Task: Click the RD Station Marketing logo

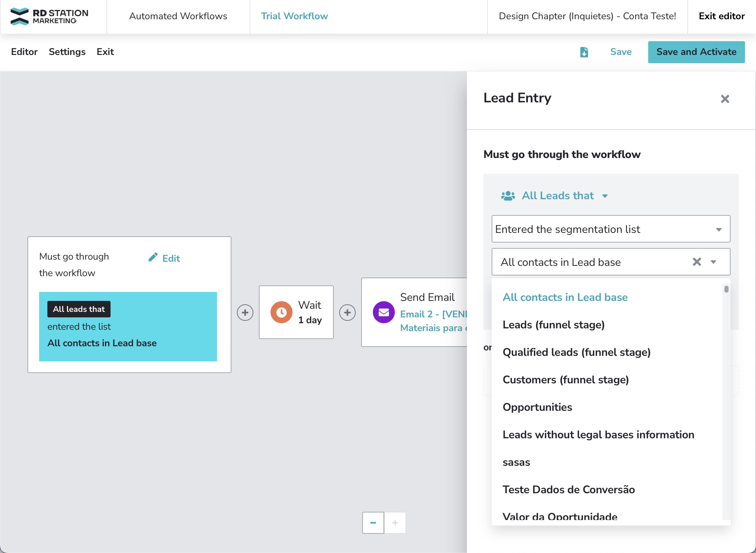Action: click(49, 16)
